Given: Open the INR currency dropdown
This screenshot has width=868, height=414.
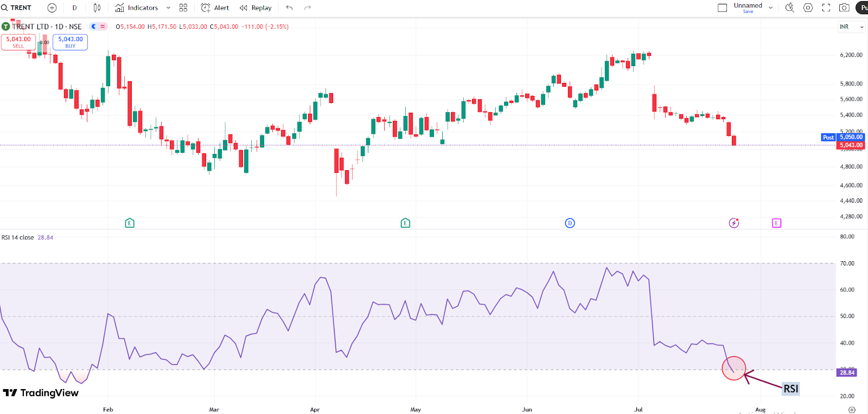Looking at the screenshot, I should (851, 27).
